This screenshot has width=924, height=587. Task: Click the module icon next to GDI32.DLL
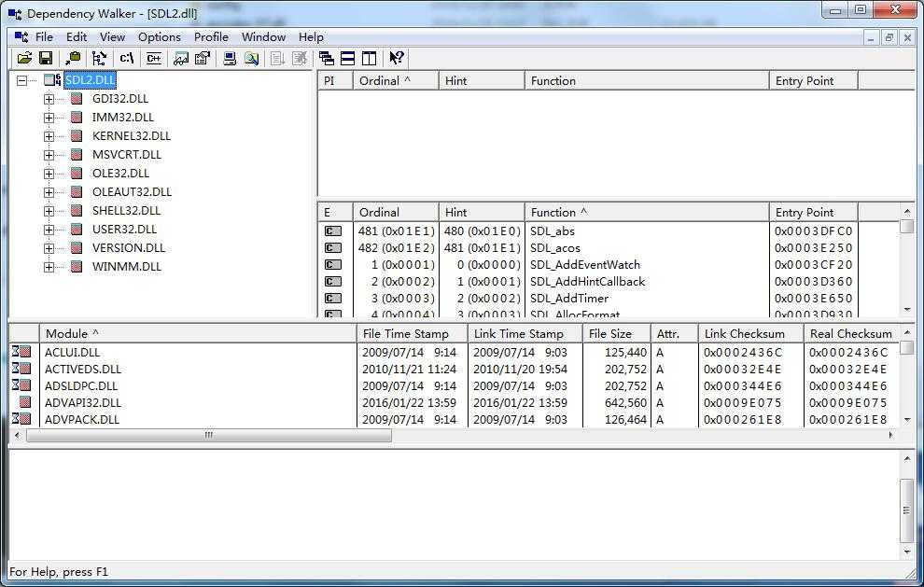point(77,98)
